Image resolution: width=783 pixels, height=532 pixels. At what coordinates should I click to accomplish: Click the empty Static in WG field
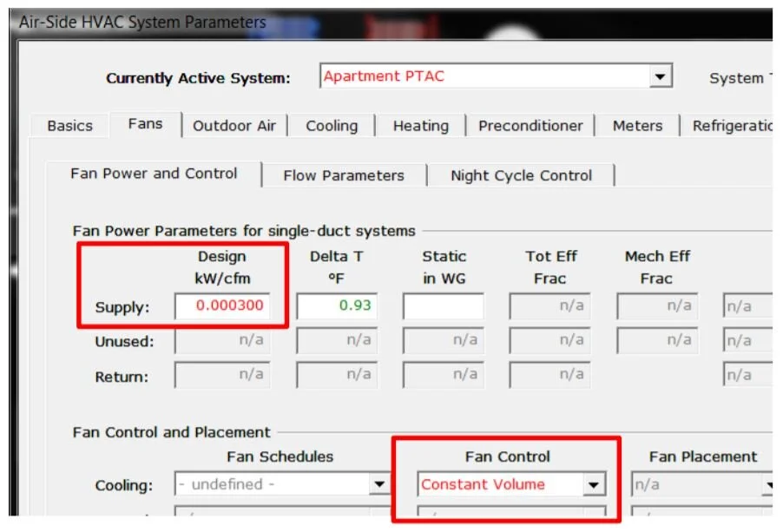click(x=443, y=306)
